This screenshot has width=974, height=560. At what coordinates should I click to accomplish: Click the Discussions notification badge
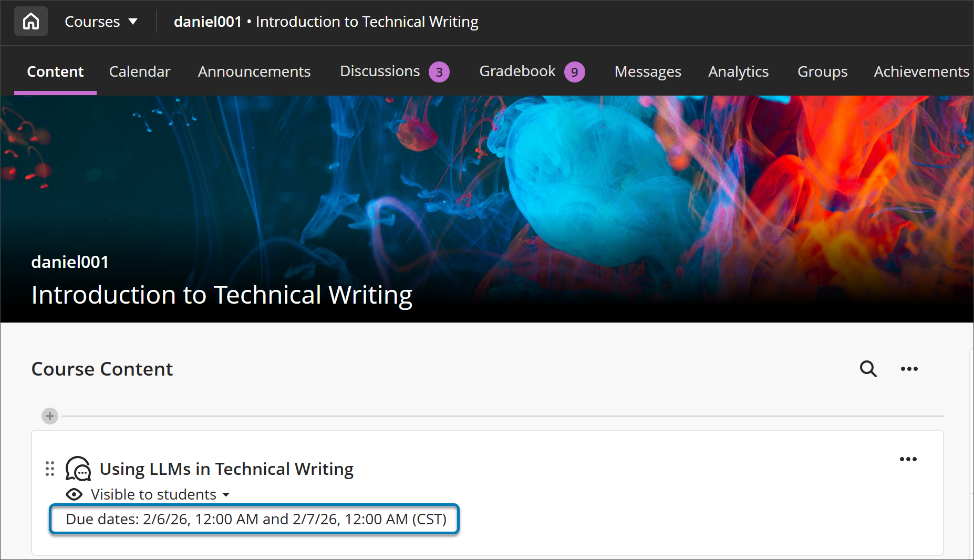click(x=439, y=71)
